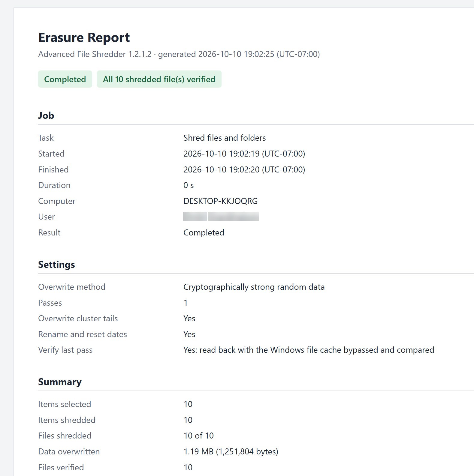Viewport: 474px width, 476px height.
Task: Click the "Duration" row label
Action: (x=54, y=185)
